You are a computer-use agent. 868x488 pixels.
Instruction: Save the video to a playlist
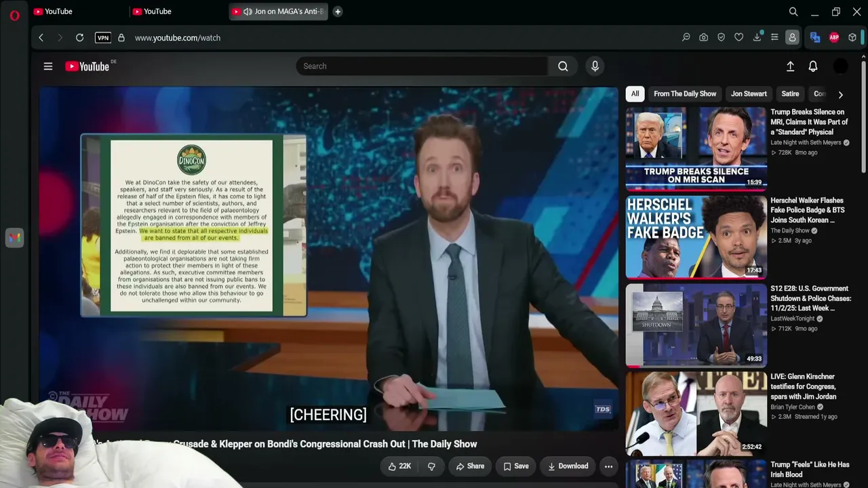516,466
